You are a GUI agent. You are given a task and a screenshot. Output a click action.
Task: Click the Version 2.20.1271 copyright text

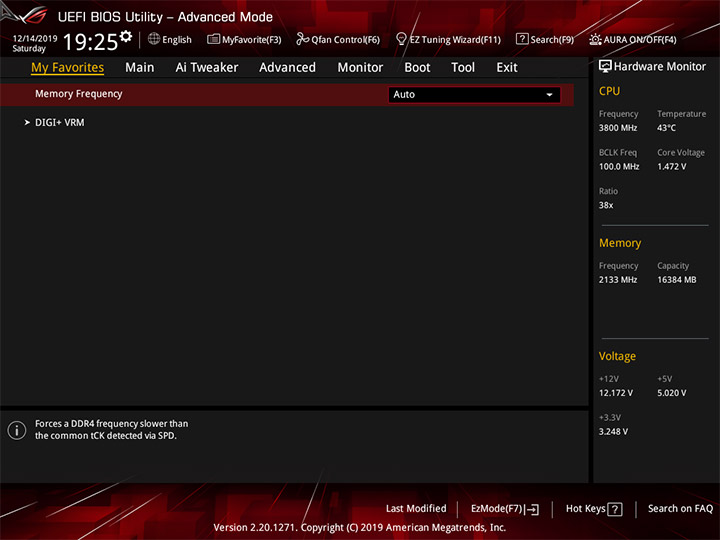(x=360, y=528)
